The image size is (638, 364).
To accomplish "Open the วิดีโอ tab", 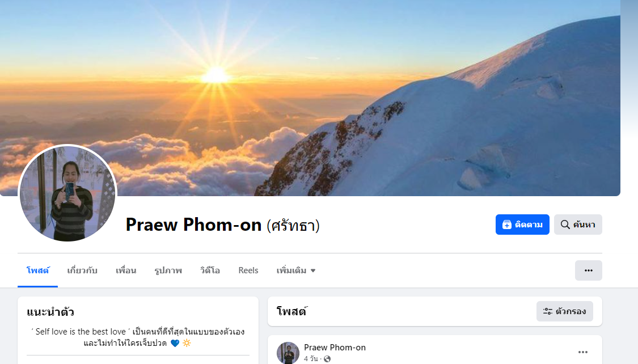I will tap(210, 270).
